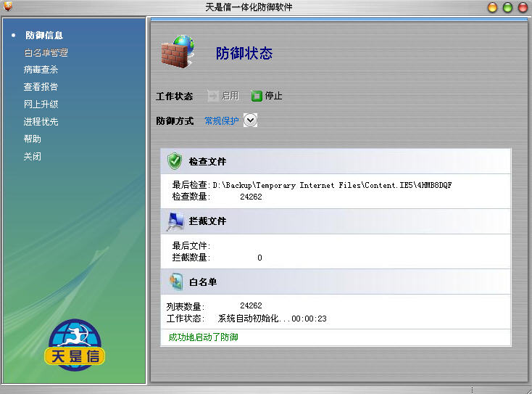Click 检查数量 value 24262

tap(251, 197)
